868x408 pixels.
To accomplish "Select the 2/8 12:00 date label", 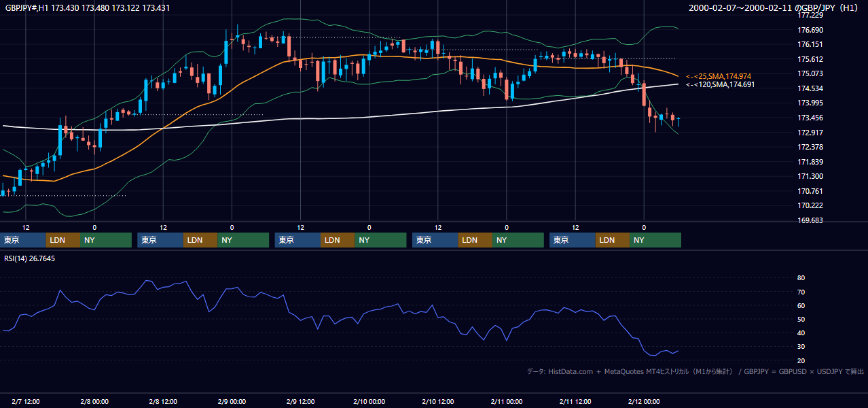I will [163, 402].
